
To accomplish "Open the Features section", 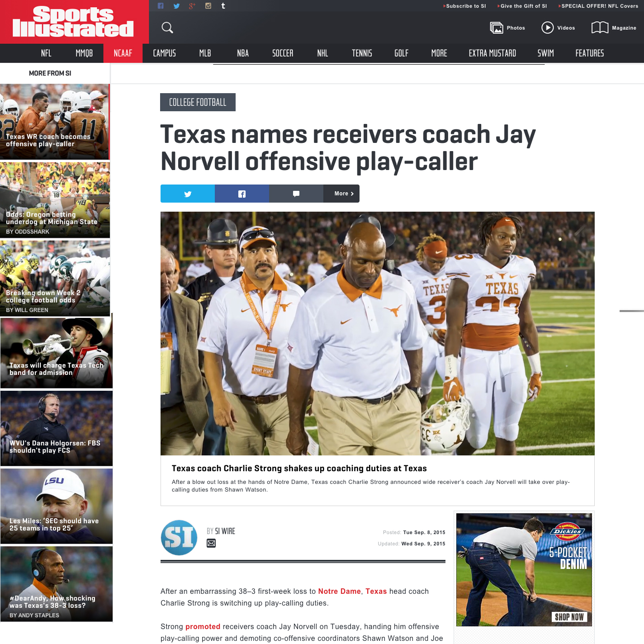I will pyautogui.click(x=590, y=53).
